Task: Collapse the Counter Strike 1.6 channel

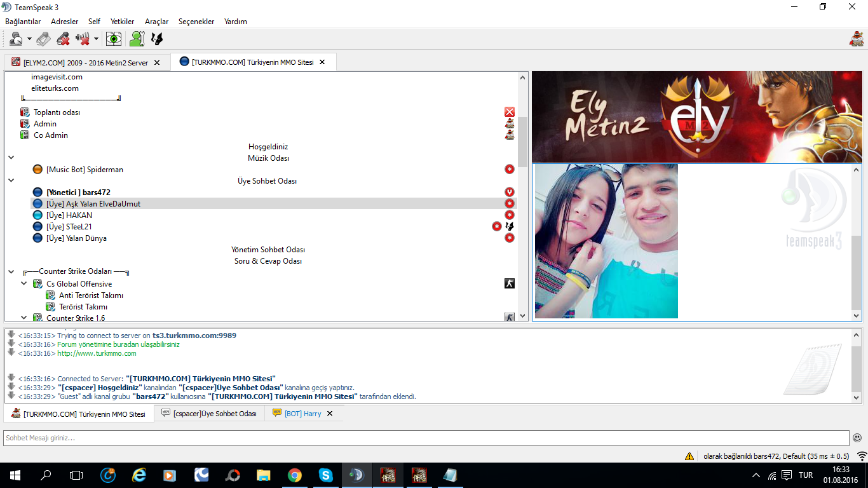Action: 24,318
